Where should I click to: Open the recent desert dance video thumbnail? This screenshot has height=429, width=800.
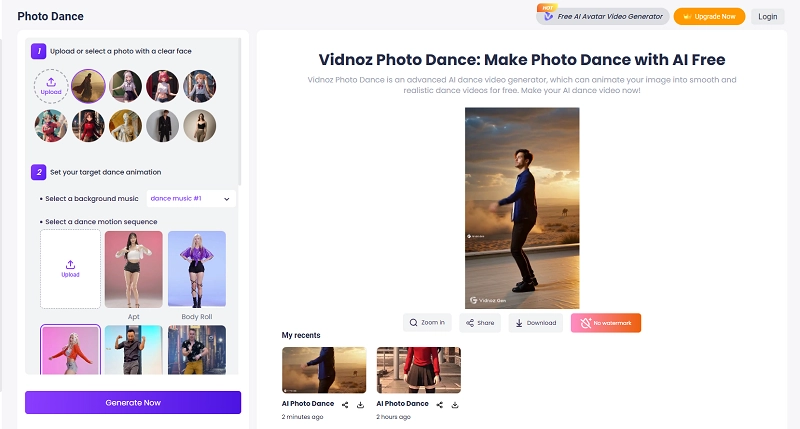[x=324, y=370]
